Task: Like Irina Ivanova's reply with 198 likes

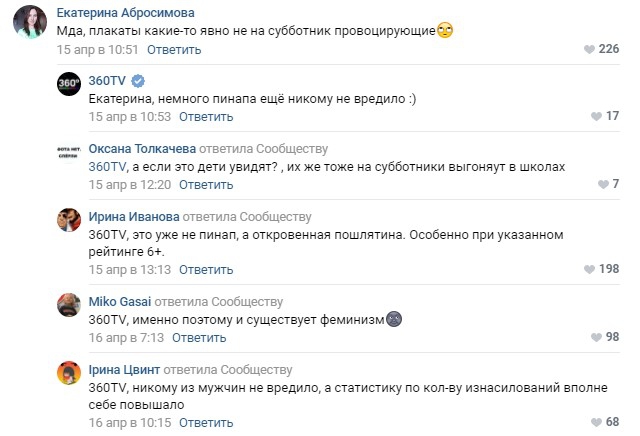Action: [588, 270]
